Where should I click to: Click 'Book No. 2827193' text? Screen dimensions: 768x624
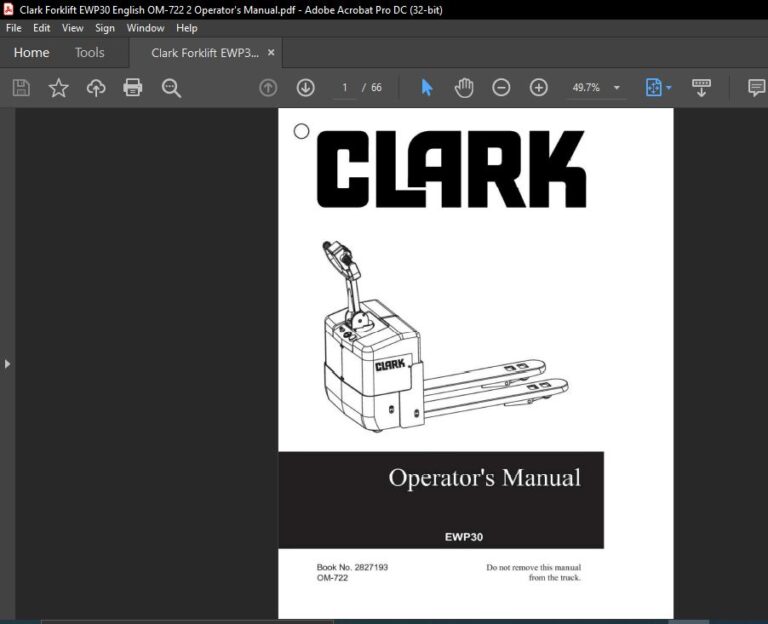(x=352, y=567)
